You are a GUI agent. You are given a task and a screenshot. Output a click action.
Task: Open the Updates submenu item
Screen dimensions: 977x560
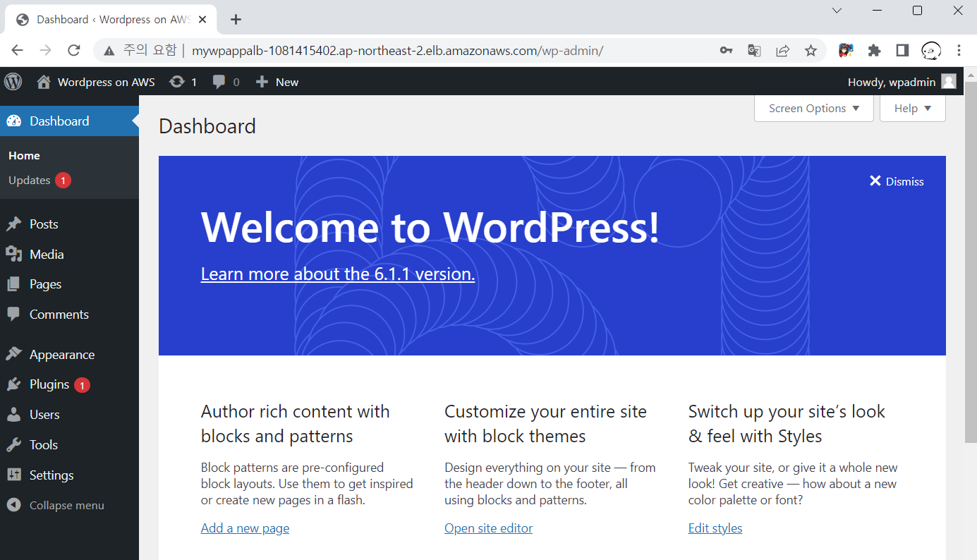pyautogui.click(x=30, y=181)
